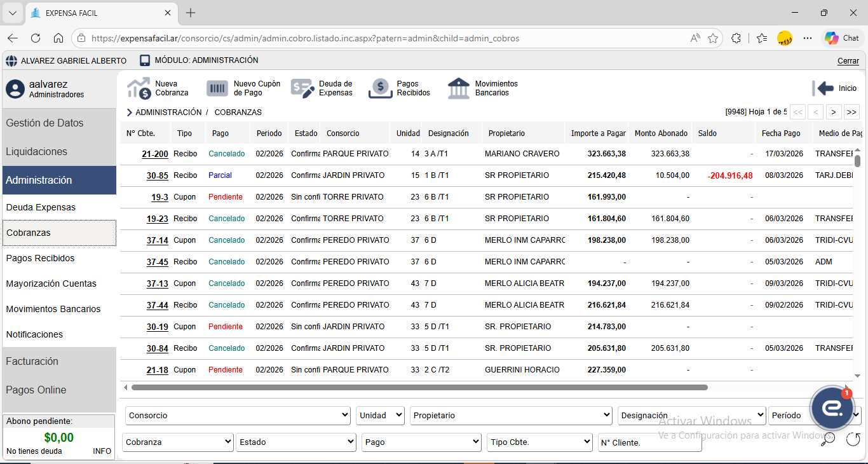Open receipt number 21-200 link
The height and width of the screenshot is (464, 868).
pos(155,154)
